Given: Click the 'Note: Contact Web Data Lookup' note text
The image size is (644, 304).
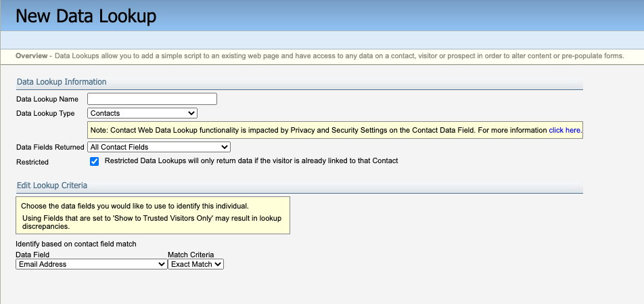Looking at the screenshot, I should [x=319, y=130].
